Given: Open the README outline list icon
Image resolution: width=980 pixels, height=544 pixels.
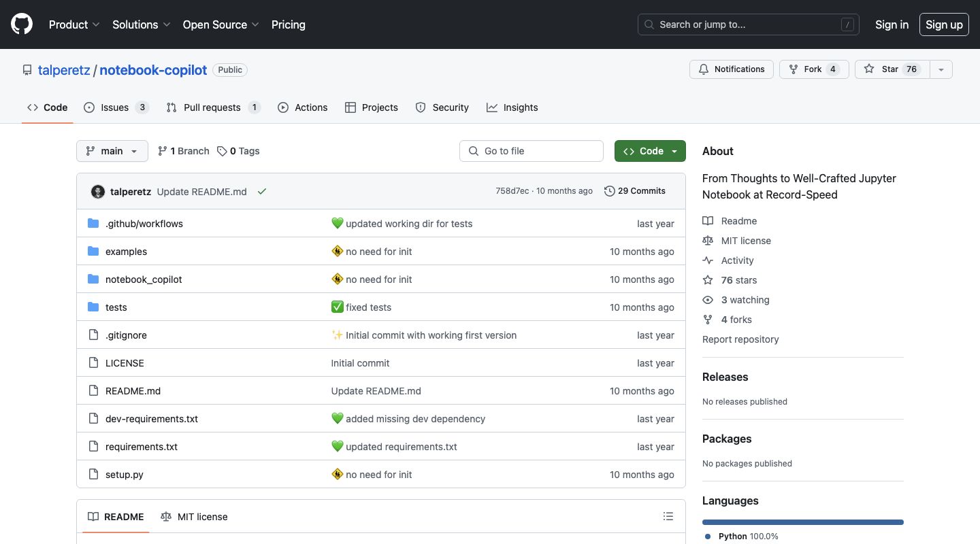Looking at the screenshot, I should [x=668, y=517].
